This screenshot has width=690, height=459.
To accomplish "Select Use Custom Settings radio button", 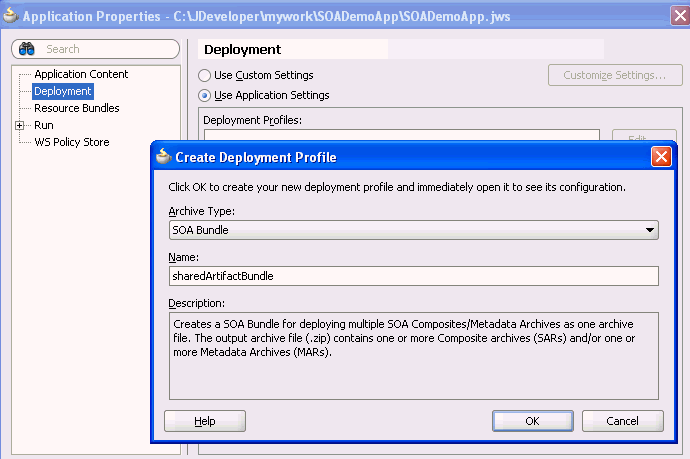I will click(204, 75).
